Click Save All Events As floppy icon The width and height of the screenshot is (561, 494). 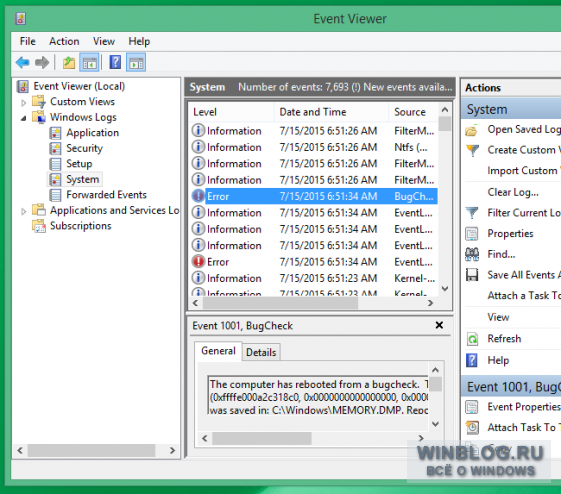point(472,275)
